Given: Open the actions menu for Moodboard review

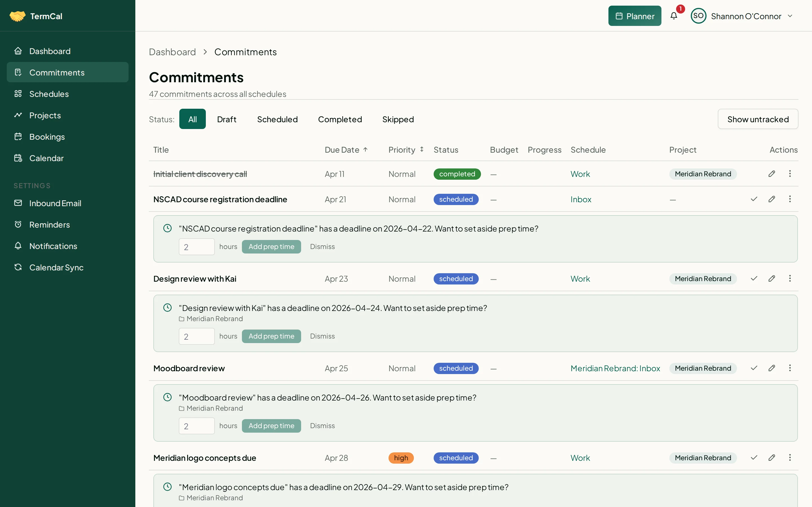Looking at the screenshot, I should tap(790, 368).
